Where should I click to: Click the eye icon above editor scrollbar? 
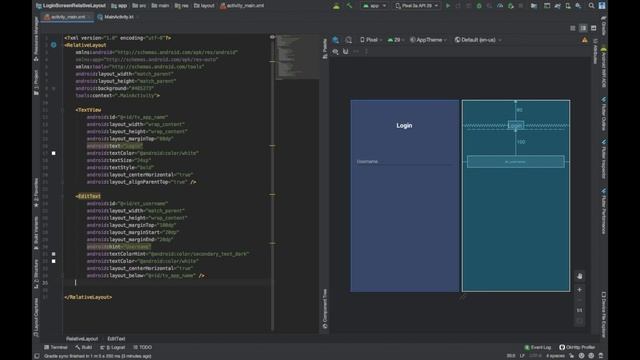(x=272, y=37)
